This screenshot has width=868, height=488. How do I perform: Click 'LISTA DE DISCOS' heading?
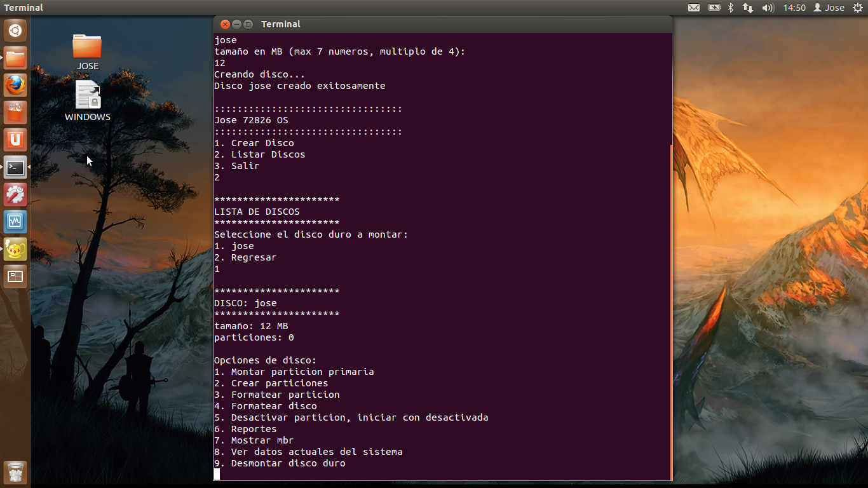(257, 212)
